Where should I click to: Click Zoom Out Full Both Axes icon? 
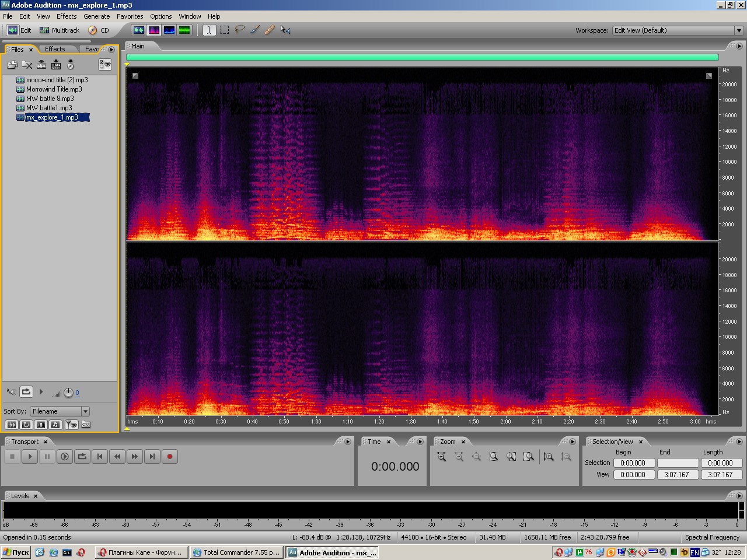[476, 457]
